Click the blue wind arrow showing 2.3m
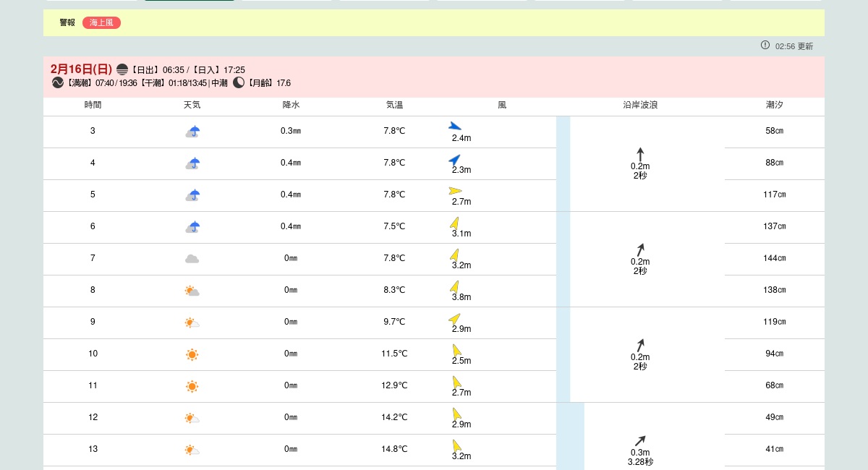Image resolution: width=868 pixels, height=470 pixels. 454,160
